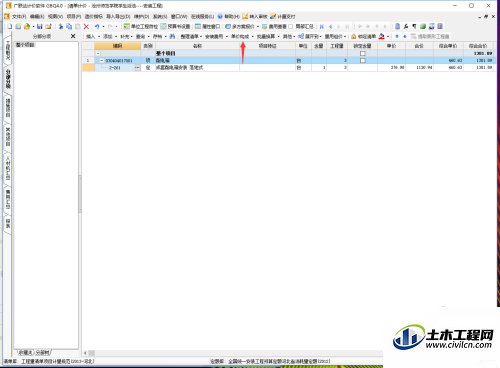This screenshot has width=500, height=368.
Task: Click the horizontal scrollbar left arrow
Action: click(85, 353)
